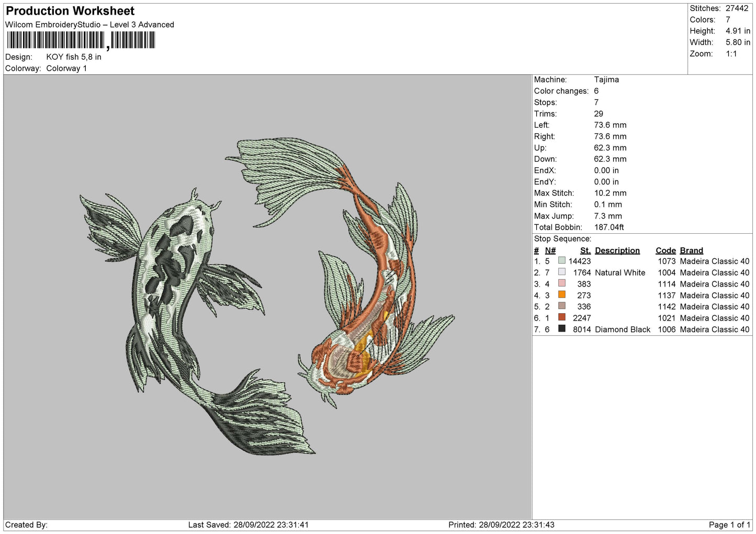Click the Diamond Black color swatch

[x=561, y=329]
